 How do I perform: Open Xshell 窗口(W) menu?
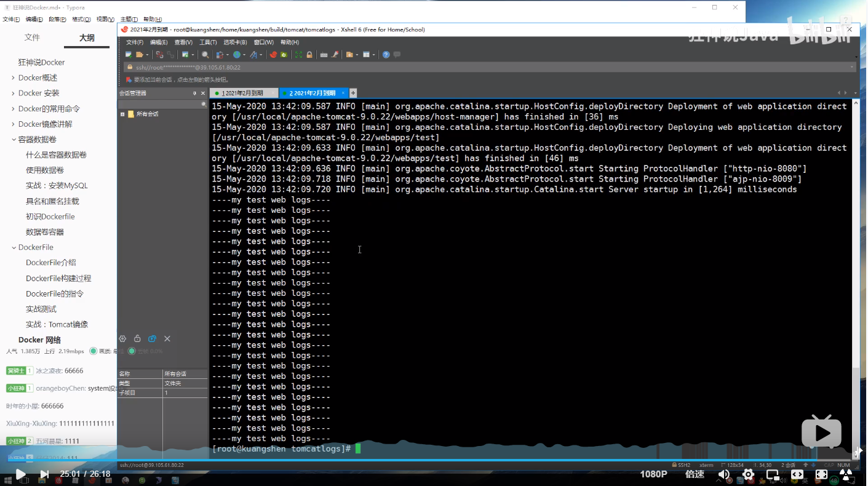[x=263, y=42]
